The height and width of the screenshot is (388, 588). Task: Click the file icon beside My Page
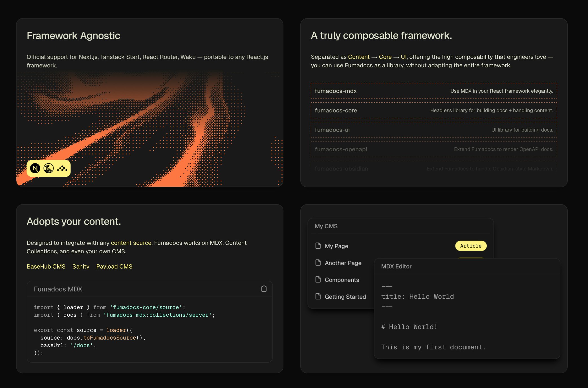tap(318, 246)
